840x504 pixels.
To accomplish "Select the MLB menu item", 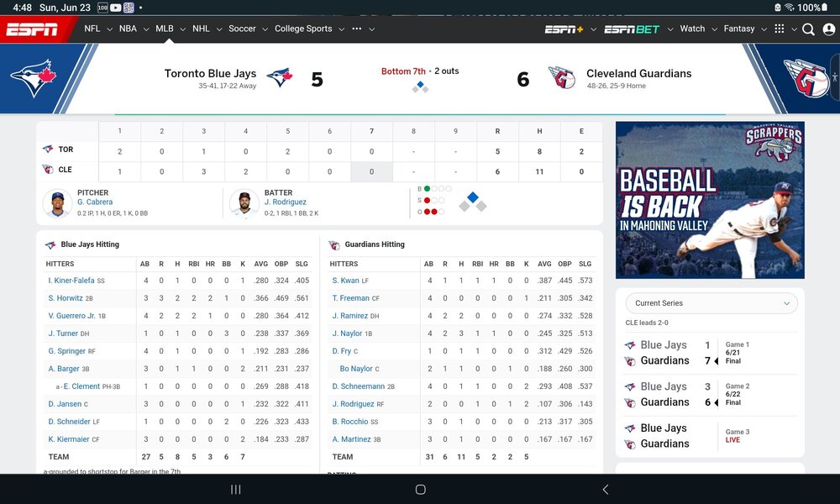I will (x=165, y=29).
